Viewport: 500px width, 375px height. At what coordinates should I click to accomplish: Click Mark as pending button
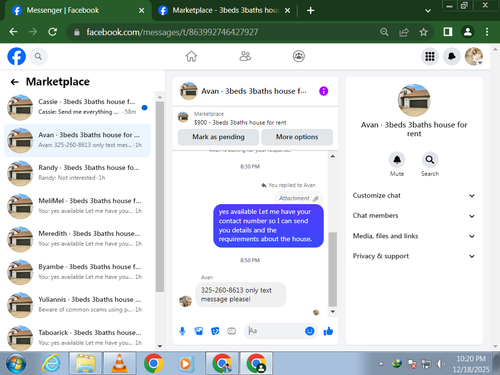click(218, 137)
